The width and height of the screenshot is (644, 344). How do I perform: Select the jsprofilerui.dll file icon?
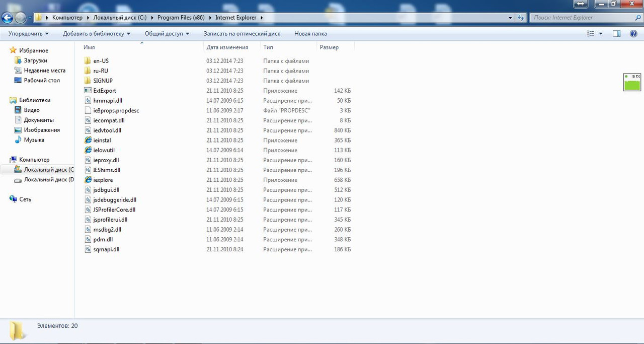coord(88,220)
